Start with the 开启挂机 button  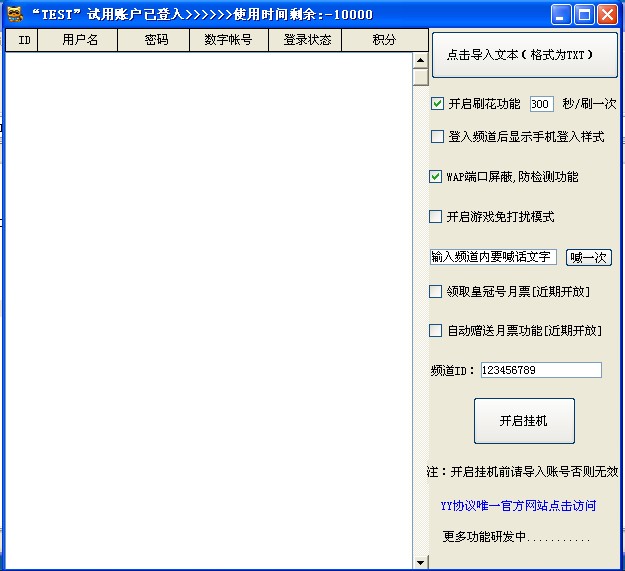point(524,421)
